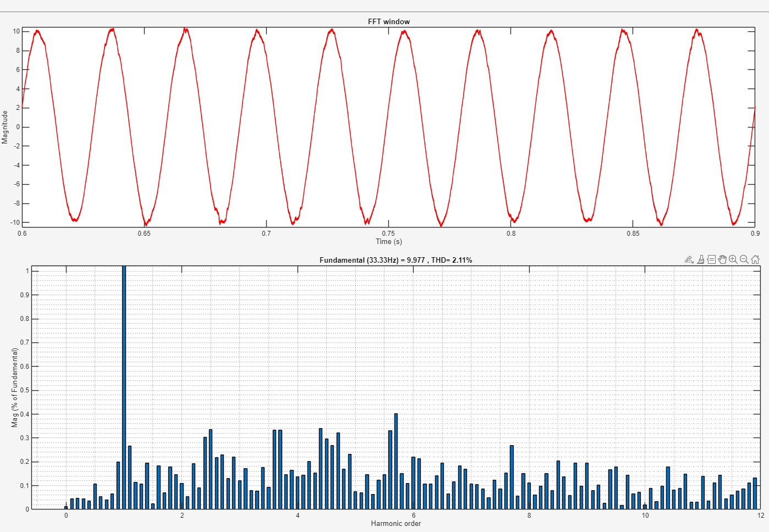This screenshot has height=532, width=769.
Task: Click the fundamental harmonic bar at order 1
Action: [124, 387]
